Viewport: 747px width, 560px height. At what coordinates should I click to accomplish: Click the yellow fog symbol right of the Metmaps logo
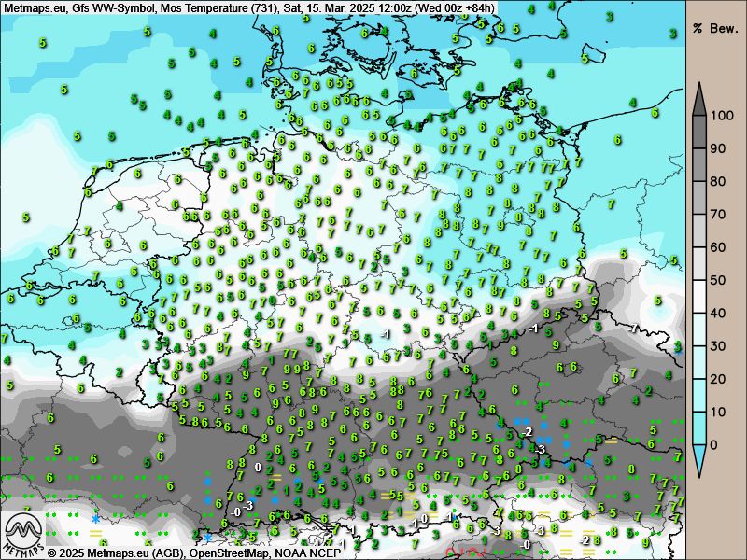[x=95, y=534]
